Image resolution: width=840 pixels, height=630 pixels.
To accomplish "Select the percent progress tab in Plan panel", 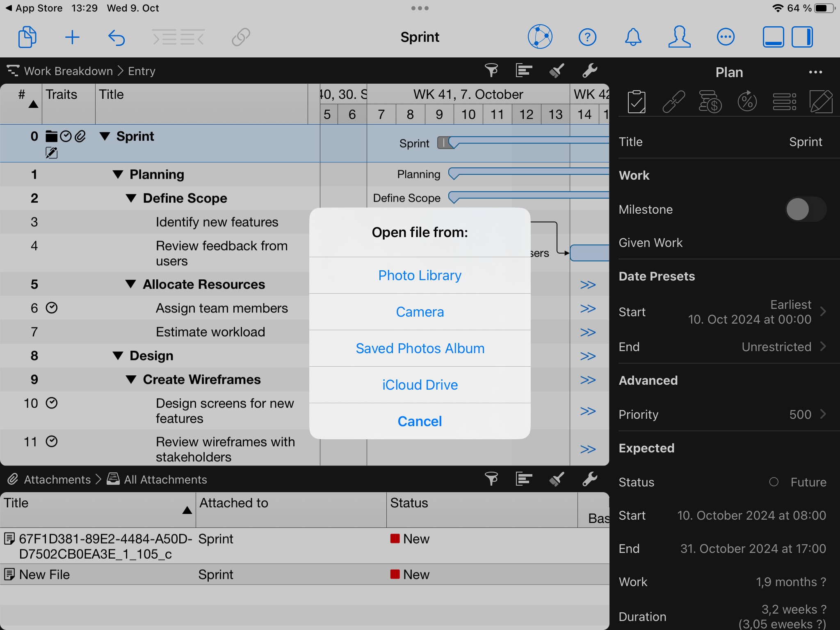I will click(x=747, y=102).
